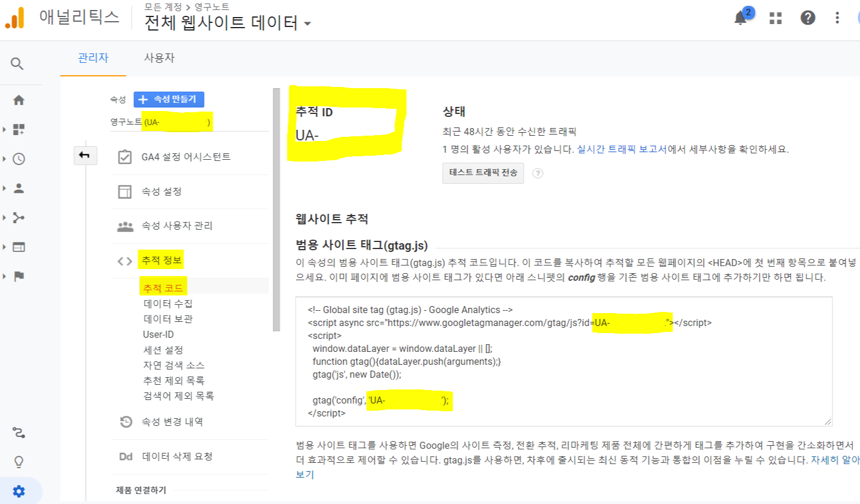Go to Home icon in sidebar

19,100
